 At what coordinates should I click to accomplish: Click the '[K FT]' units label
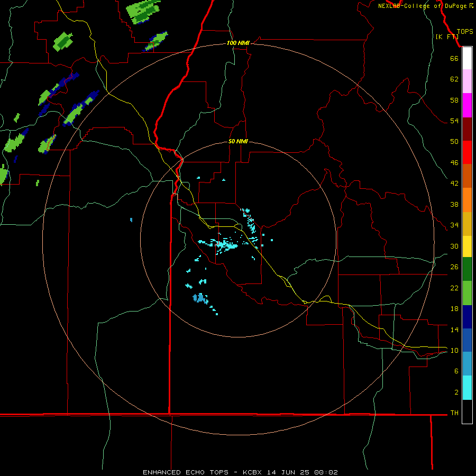(447, 36)
